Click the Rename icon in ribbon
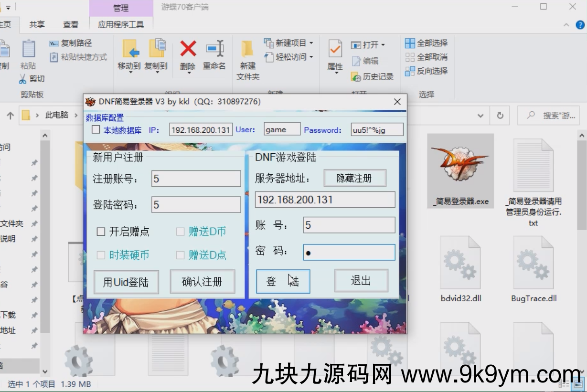Image resolution: width=587 pixels, height=392 pixels. click(x=214, y=49)
